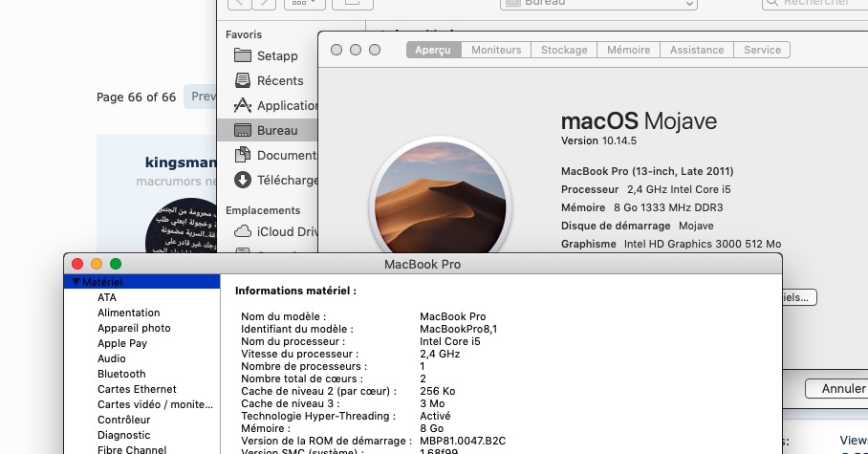The height and width of the screenshot is (454, 868).
Task: Click the Page 66 of 66 label
Action: [x=136, y=97]
